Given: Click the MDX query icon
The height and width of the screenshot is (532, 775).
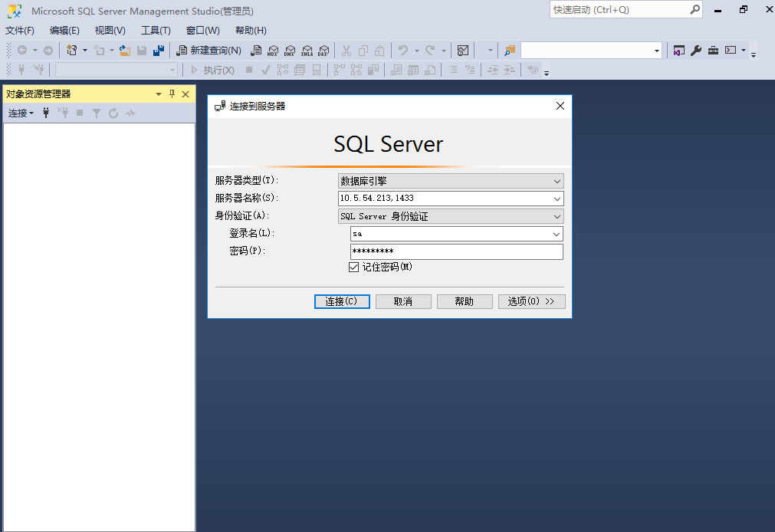Looking at the screenshot, I should coord(273,51).
